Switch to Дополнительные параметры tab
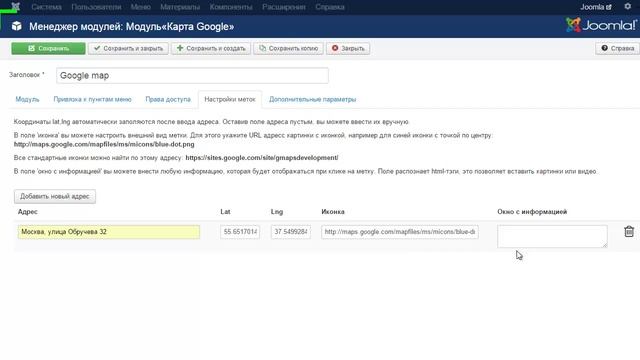Viewport: 640px width, 360px height. (x=313, y=99)
